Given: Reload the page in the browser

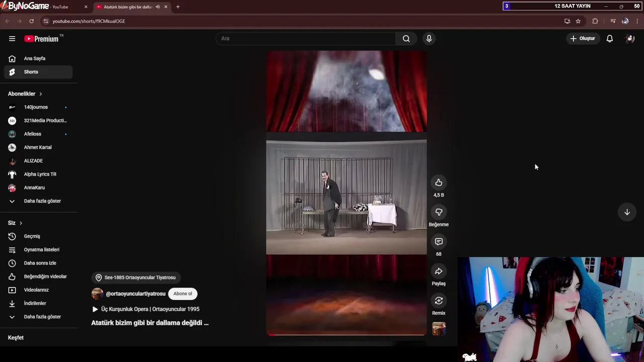Looking at the screenshot, I should (31, 21).
